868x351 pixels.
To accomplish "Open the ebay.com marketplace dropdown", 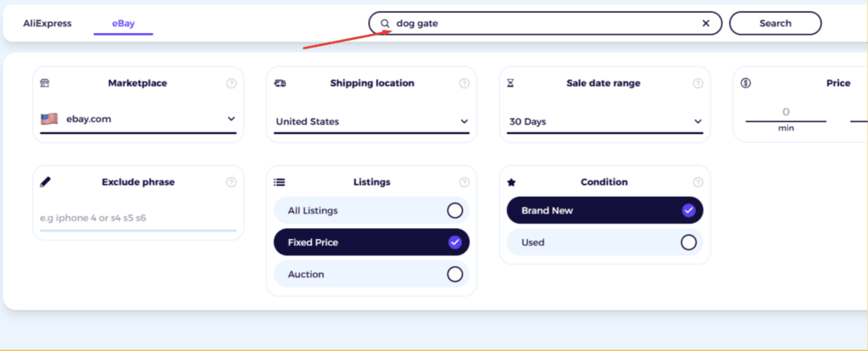I will pyautogui.click(x=138, y=120).
